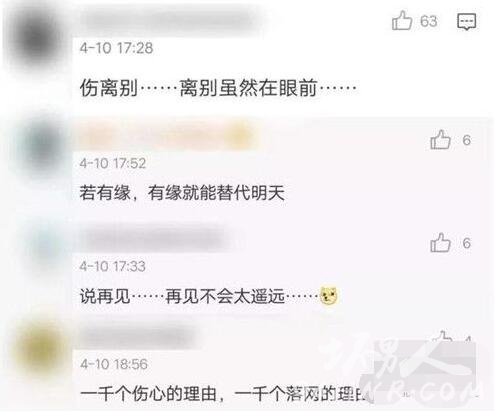This screenshot has height=412, width=494.
Task: Open the fourth commenter's blurred username
Action: click(140, 337)
